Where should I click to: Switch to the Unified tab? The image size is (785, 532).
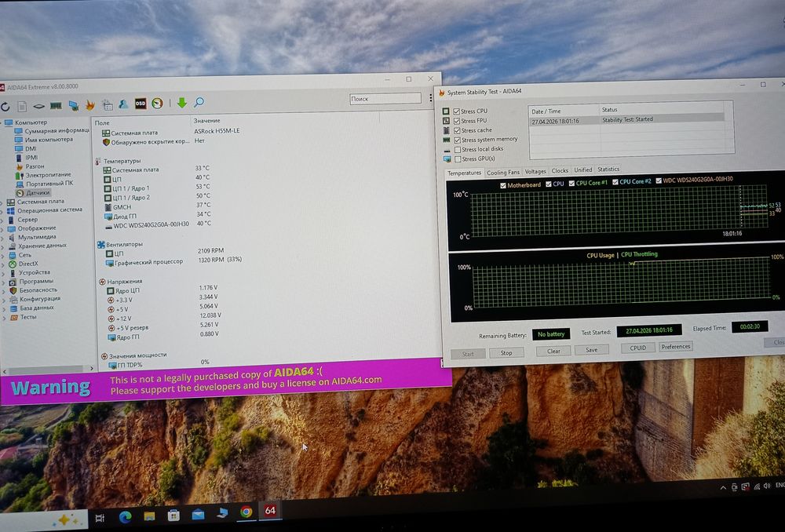tap(582, 169)
